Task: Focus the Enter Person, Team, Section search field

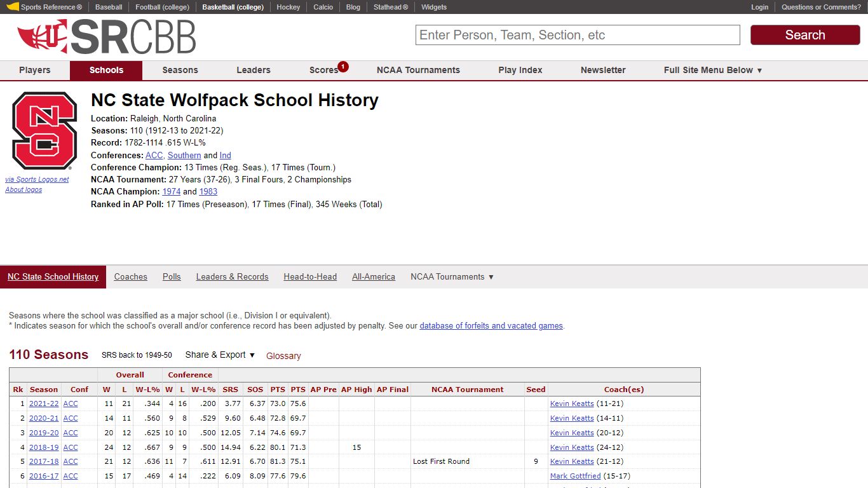Action: pyautogui.click(x=578, y=35)
